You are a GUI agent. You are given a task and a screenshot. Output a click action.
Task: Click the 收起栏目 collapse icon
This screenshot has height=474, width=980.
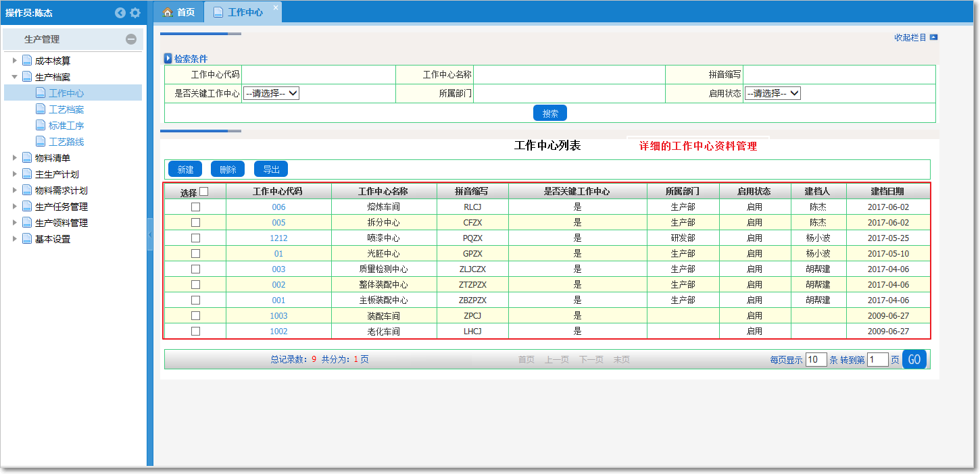933,38
